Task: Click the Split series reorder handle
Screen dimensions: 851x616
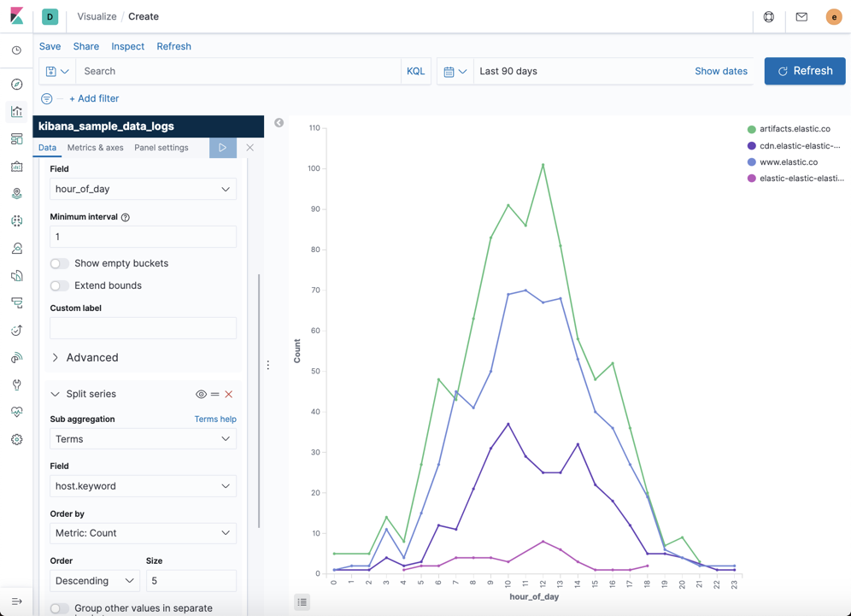Action: click(215, 394)
